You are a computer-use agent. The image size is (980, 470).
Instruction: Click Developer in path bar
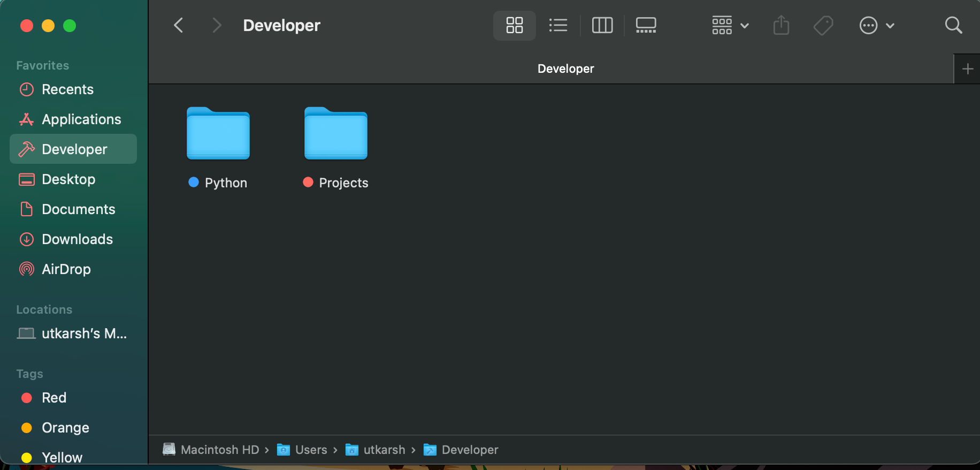(x=461, y=450)
